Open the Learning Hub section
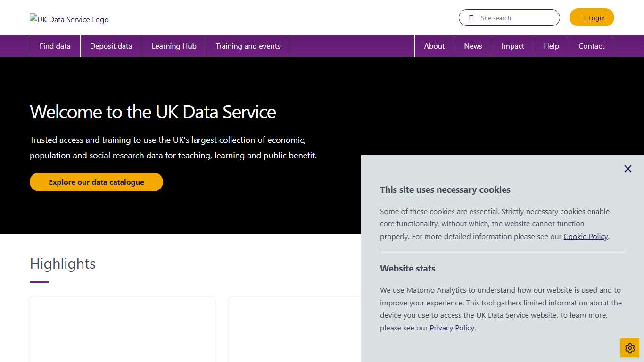The height and width of the screenshot is (362, 644). pyautogui.click(x=174, y=46)
